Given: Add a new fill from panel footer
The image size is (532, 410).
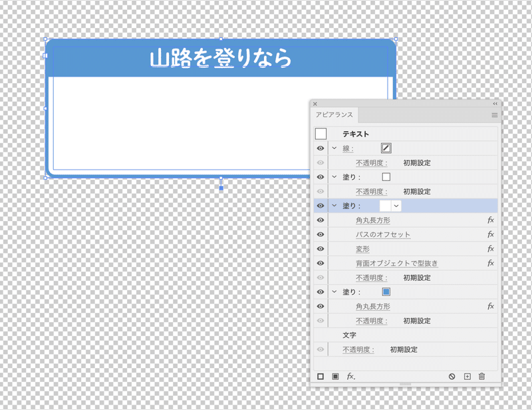Looking at the screenshot, I should [x=335, y=376].
